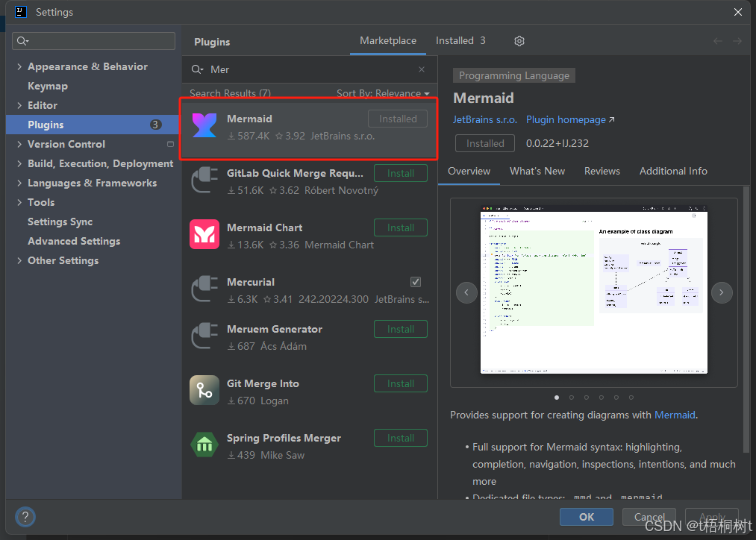The image size is (756, 540).
Task: Expand Languages & Frameworks node
Action: pyautogui.click(x=19, y=183)
